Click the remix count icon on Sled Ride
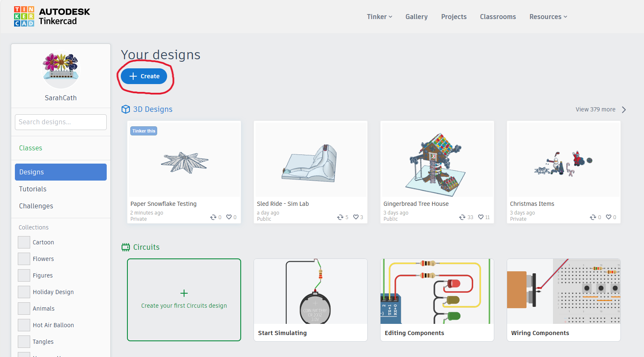 [340, 217]
